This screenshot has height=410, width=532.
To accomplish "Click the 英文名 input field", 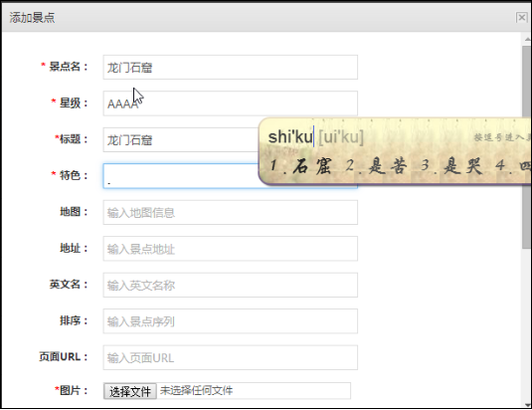I will (x=231, y=285).
